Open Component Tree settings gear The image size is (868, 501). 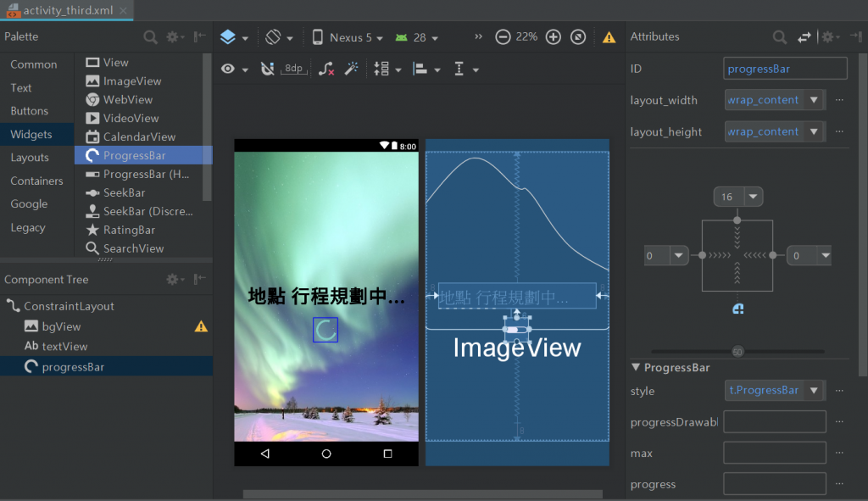175,280
